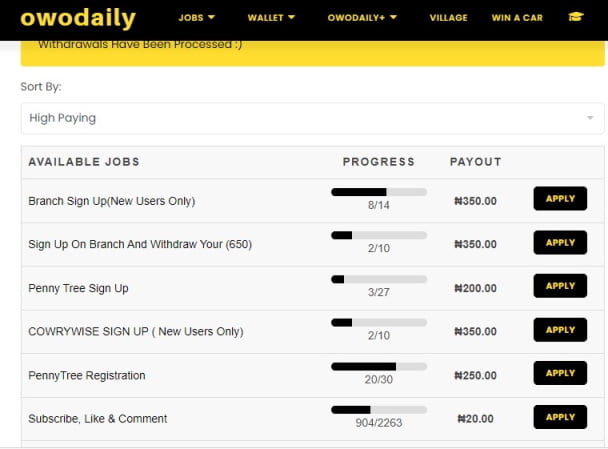Click the AVAILABLE JOBS column header
This screenshot has width=608, height=449.
click(x=84, y=162)
